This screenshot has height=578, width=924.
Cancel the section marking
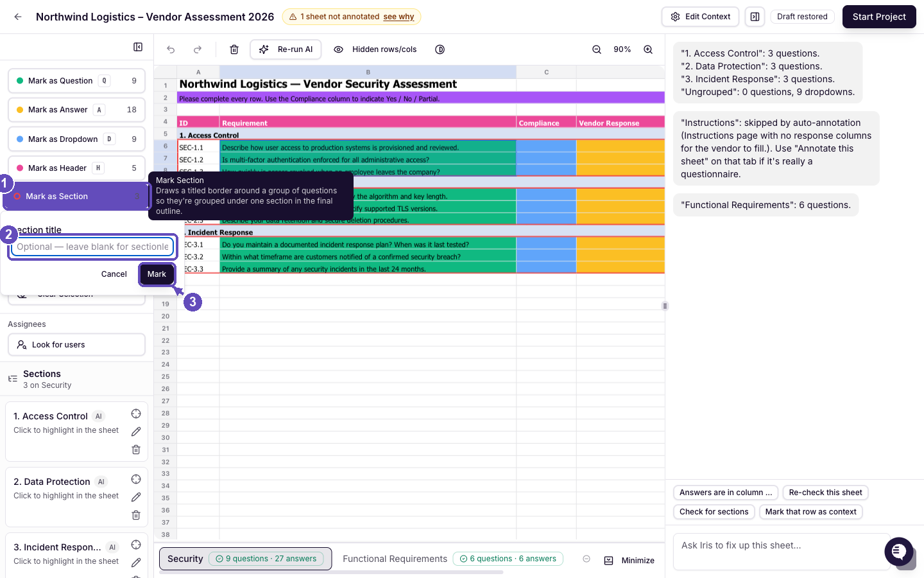click(114, 274)
